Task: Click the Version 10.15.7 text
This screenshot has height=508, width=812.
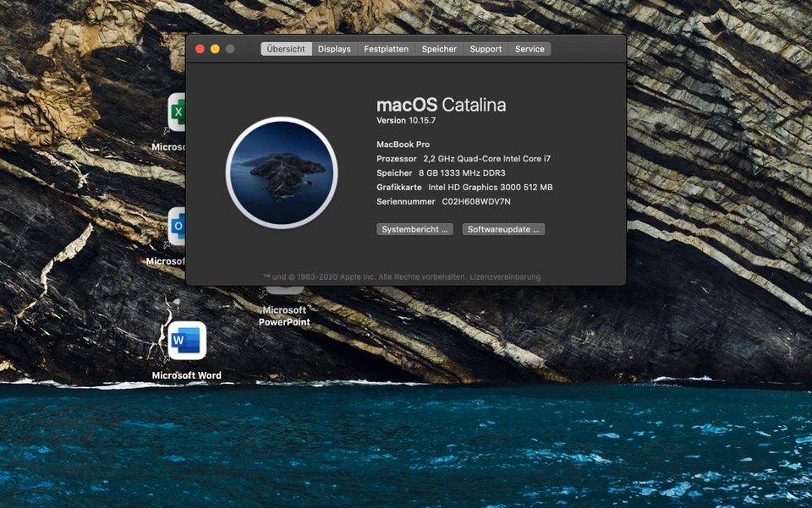Action: 406,121
